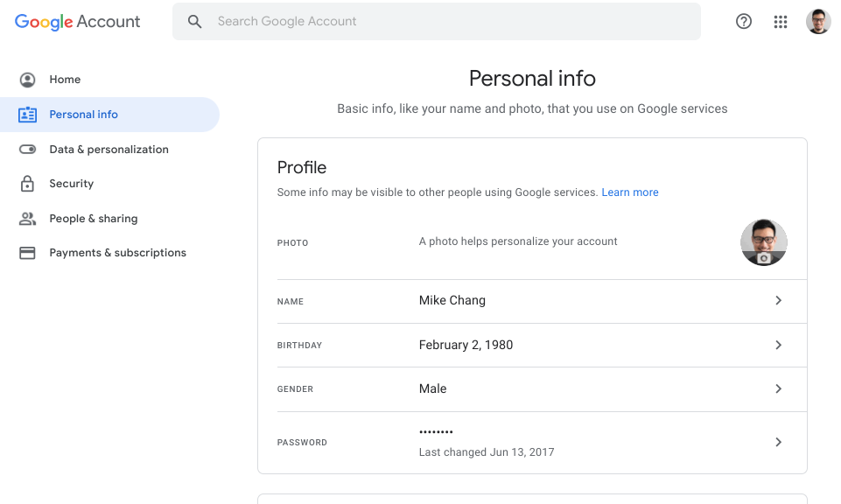Go to Security in the sidebar
Screen dimensions: 841x504
[72, 184]
